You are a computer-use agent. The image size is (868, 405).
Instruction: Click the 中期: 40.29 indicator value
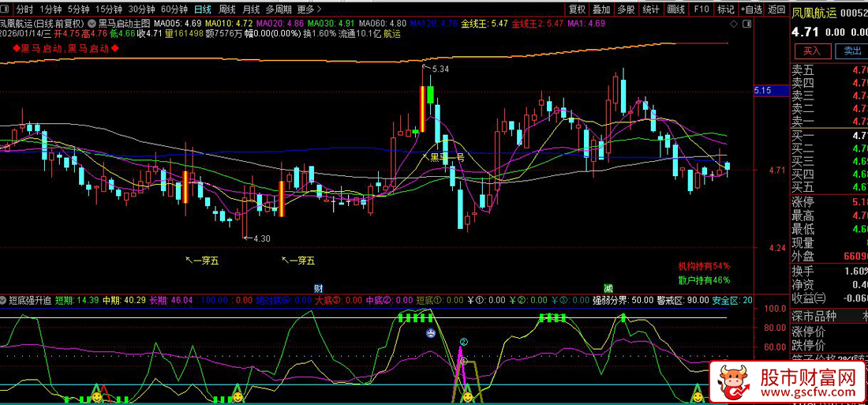point(125,300)
